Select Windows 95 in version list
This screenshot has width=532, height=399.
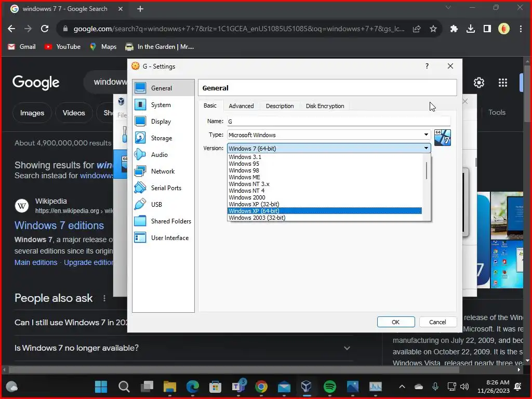point(325,164)
